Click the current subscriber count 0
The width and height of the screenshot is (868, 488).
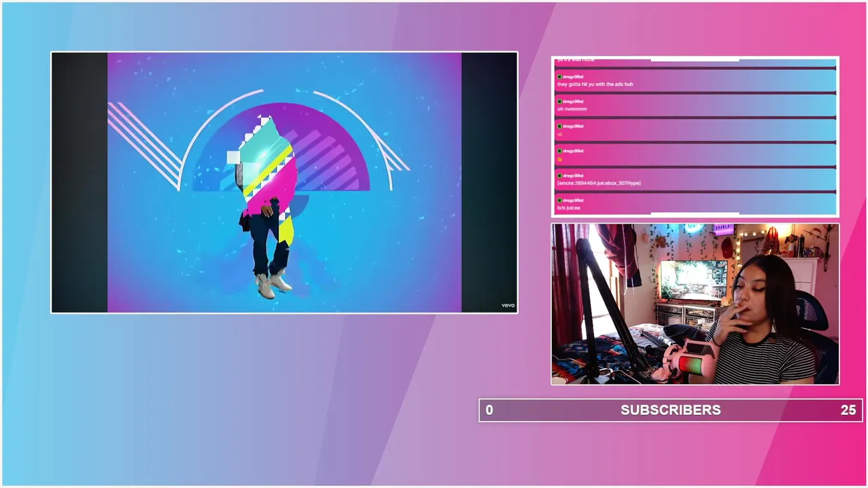(x=490, y=410)
